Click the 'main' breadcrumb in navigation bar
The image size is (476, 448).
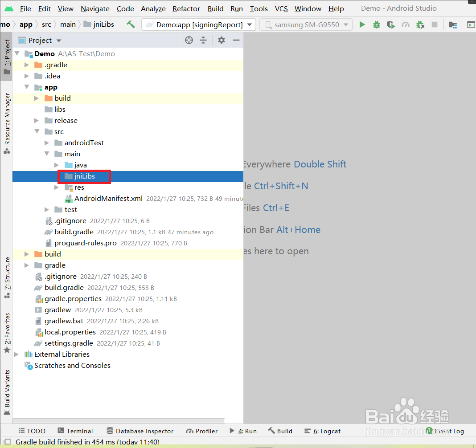pyautogui.click(x=68, y=24)
